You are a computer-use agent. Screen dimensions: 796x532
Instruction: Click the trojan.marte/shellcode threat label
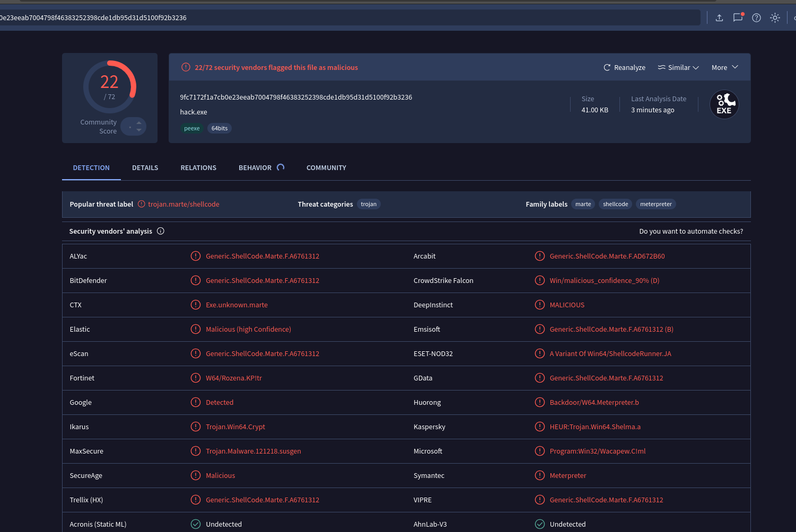click(183, 204)
